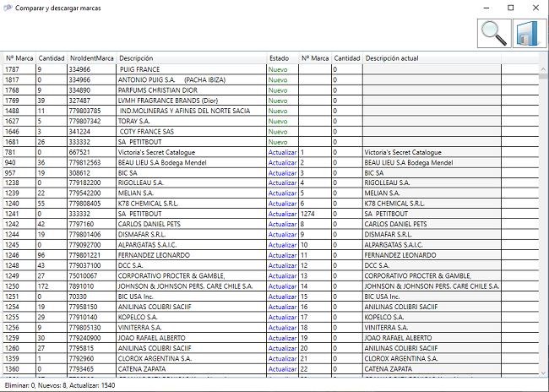Select identifier cell 779801406

[x=91, y=234]
